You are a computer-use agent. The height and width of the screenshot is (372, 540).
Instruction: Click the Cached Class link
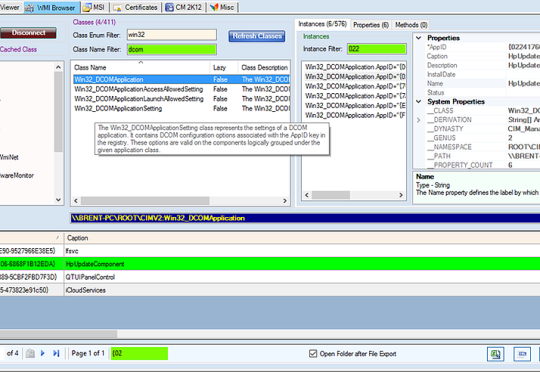click(x=18, y=49)
